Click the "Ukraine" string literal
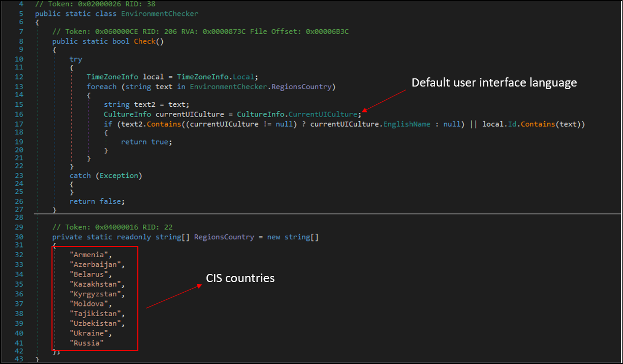 (x=89, y=333)
